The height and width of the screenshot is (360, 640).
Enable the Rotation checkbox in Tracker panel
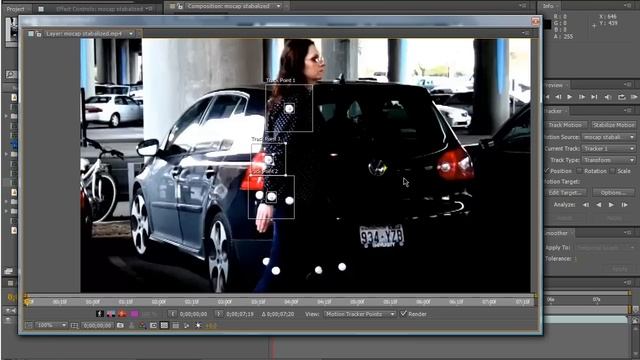(x=580, y=171)
